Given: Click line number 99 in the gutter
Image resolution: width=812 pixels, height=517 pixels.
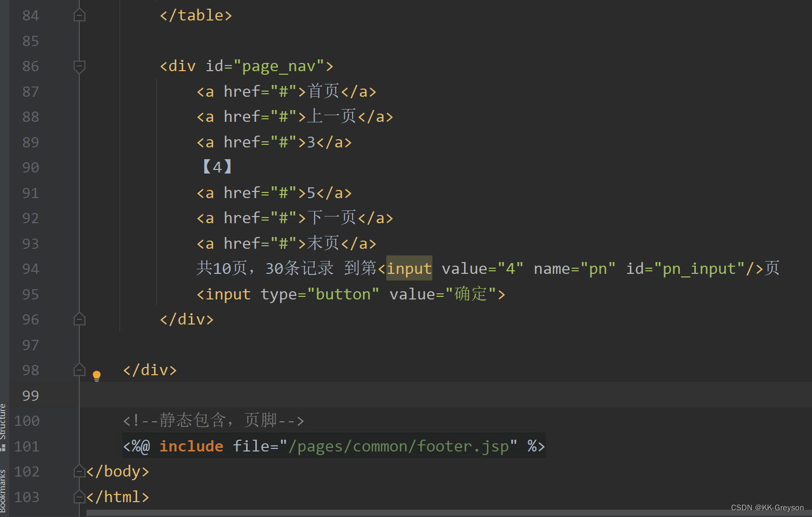Looking at the screenshot, I should coord(31,395).
